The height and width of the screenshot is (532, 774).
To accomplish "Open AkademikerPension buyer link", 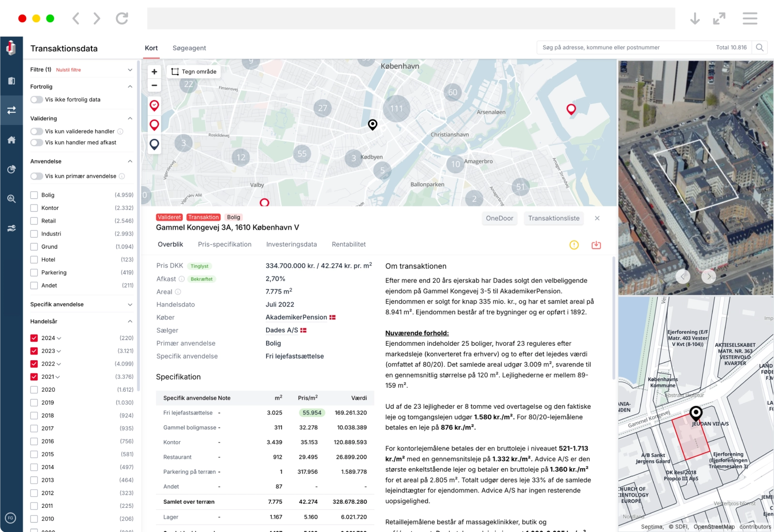I will 296,317.
